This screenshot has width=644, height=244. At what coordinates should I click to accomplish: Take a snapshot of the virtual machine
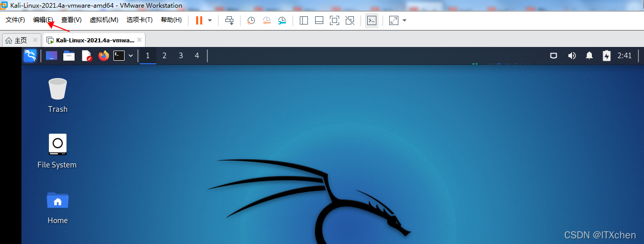click(251, 20)
